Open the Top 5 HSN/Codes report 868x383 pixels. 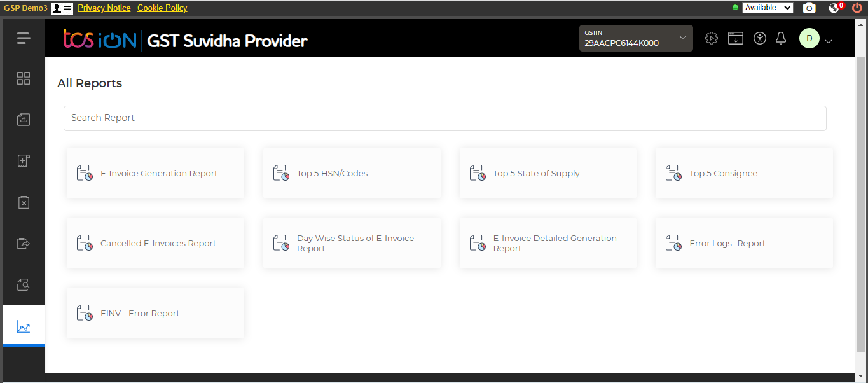click(x=352, y=173)
